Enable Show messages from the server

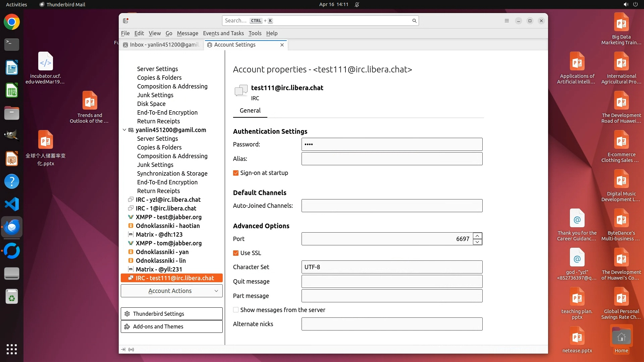click(236, 310)
